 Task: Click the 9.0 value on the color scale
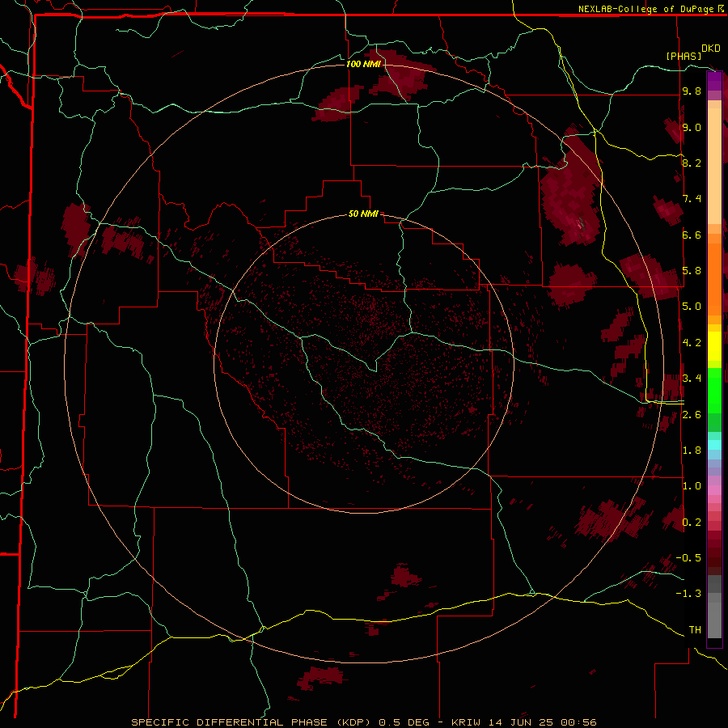(692, 127)
